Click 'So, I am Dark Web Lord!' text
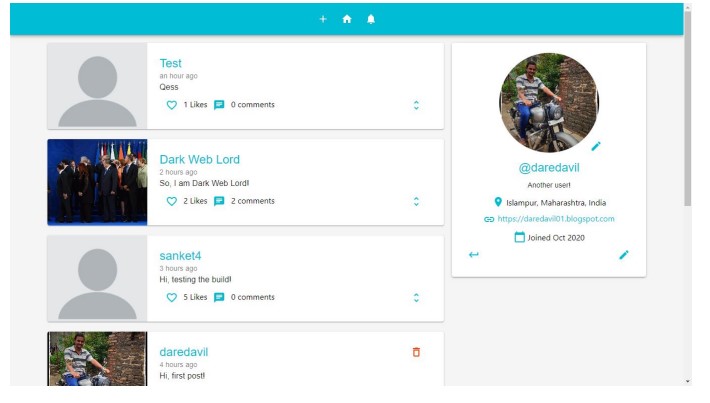The image size is (710, 403). (x=204, y=183)
